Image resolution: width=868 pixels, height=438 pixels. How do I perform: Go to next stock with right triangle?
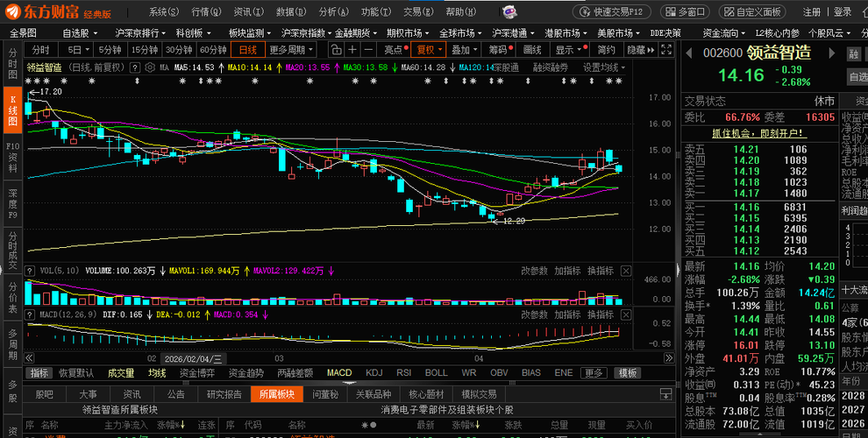831,53
